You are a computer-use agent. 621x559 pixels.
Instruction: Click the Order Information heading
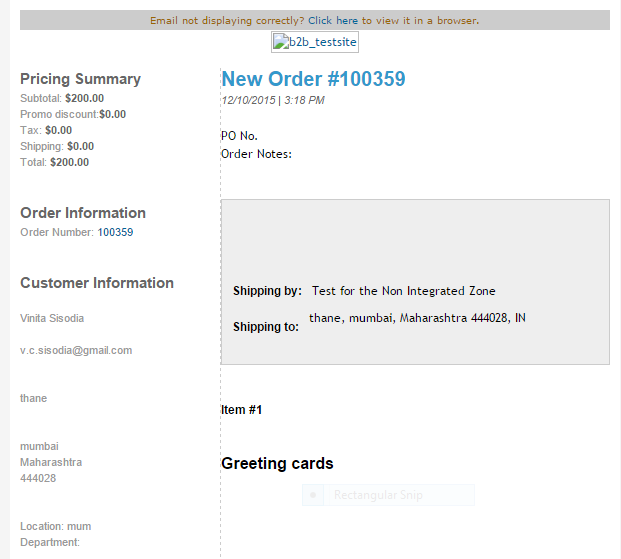(x=83, y=213)
